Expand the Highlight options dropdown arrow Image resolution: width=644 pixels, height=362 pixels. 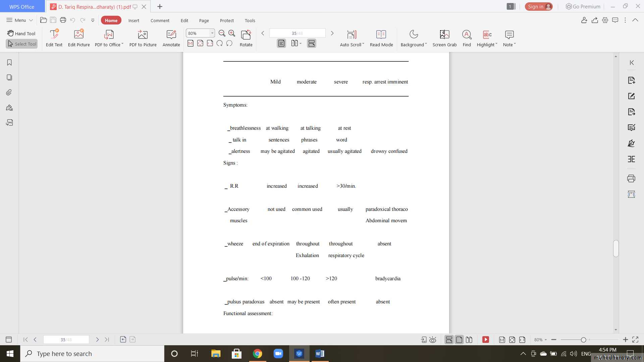coord(496,44)
